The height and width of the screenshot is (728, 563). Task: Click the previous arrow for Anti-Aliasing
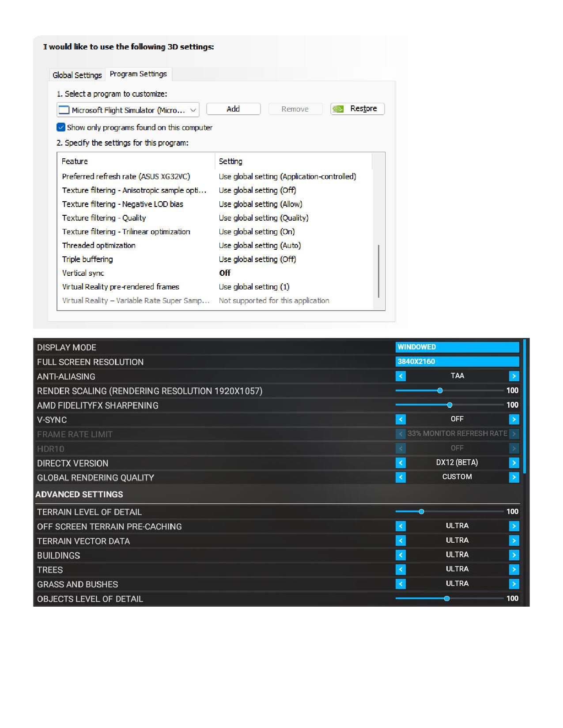401,376
